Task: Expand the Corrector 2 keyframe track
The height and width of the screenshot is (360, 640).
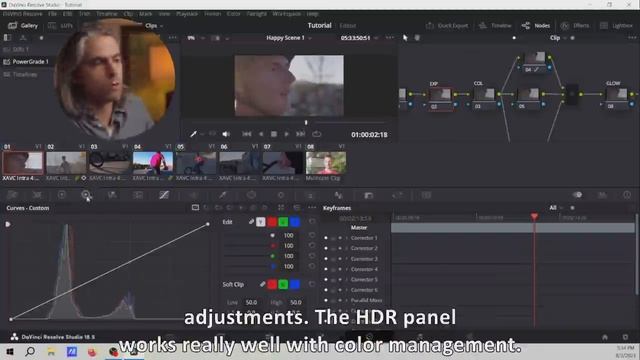Action: pyautogui.click(x=347, y=248)
